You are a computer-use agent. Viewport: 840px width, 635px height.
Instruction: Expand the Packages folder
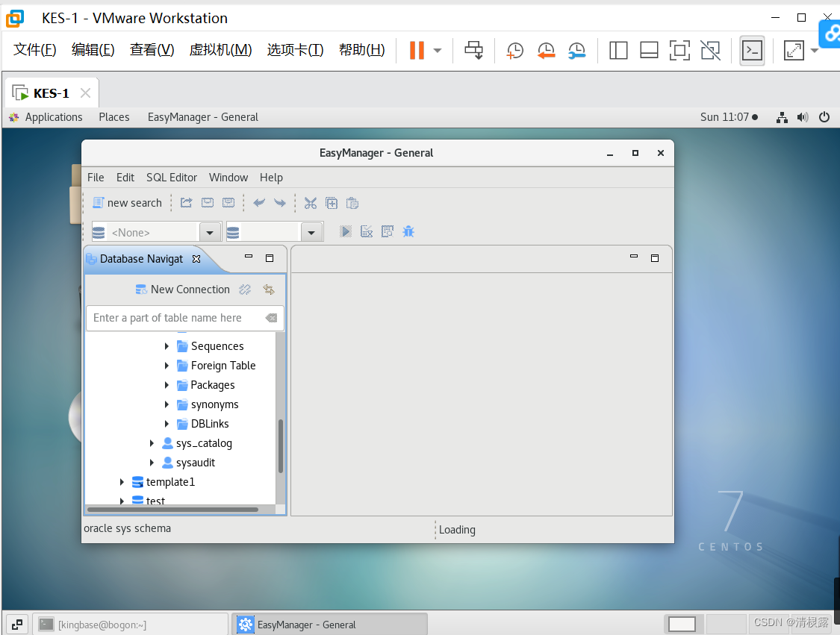[167, 385]
